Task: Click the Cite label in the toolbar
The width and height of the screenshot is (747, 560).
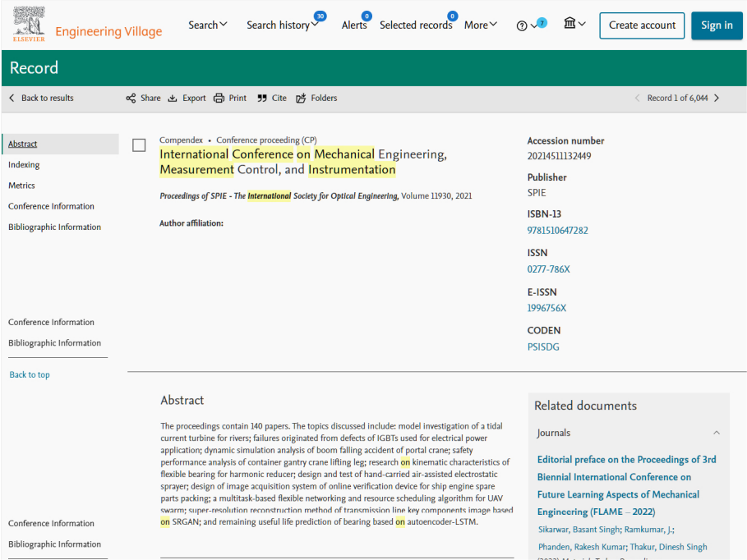Action: [279, 98]
